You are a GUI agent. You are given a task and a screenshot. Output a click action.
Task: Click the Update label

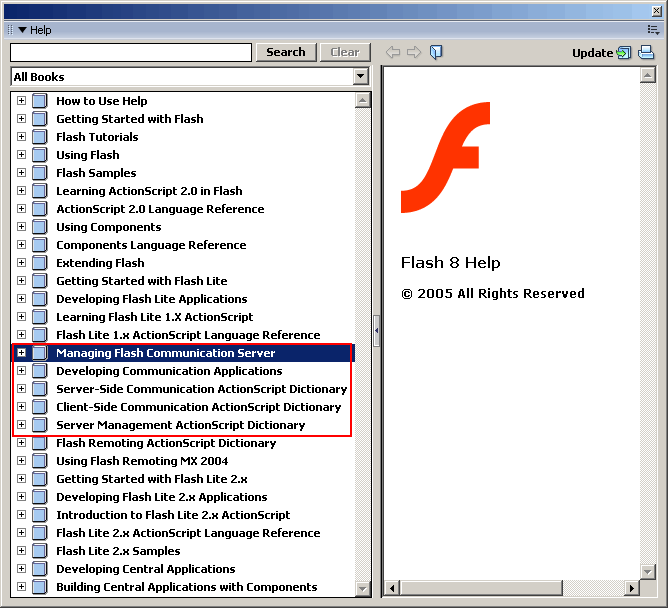592,53
